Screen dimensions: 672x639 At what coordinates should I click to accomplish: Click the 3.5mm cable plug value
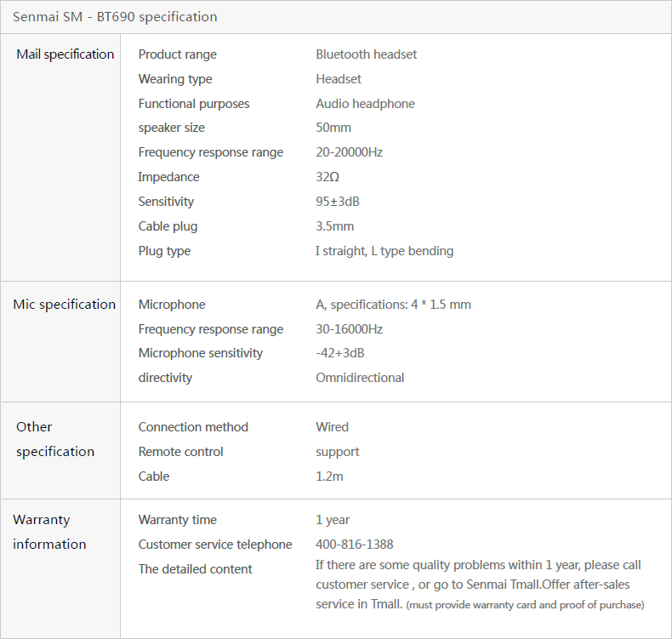pyautogui.click(x=334, y=226)
